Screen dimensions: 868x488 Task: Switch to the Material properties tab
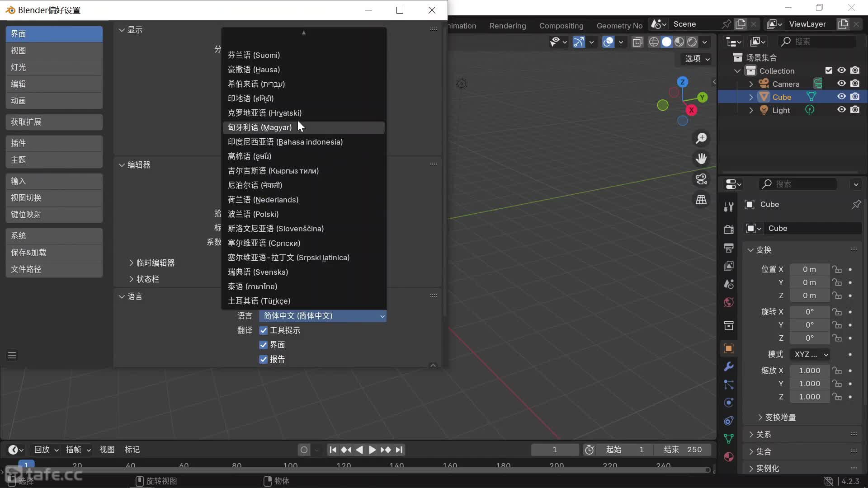coord(729,457)
